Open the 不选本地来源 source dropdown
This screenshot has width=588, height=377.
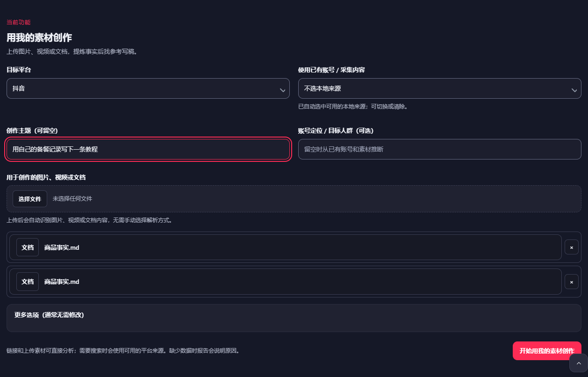[439, 88]
